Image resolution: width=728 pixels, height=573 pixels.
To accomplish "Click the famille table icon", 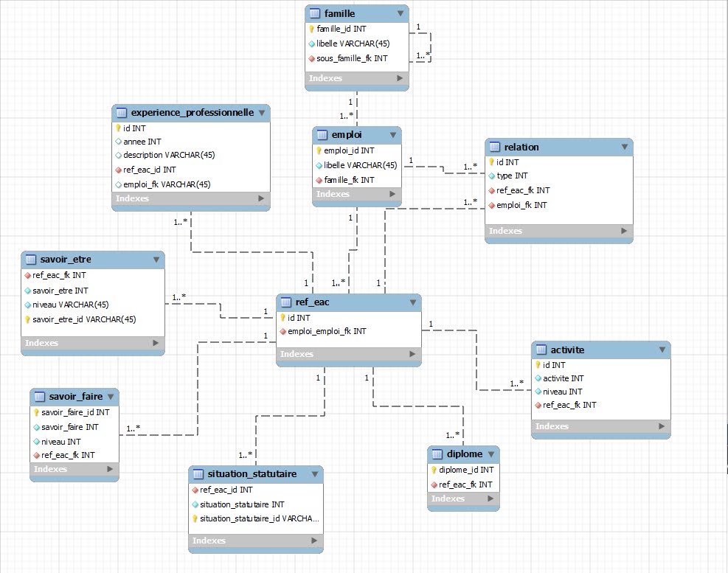I will [x=315, y=13].
